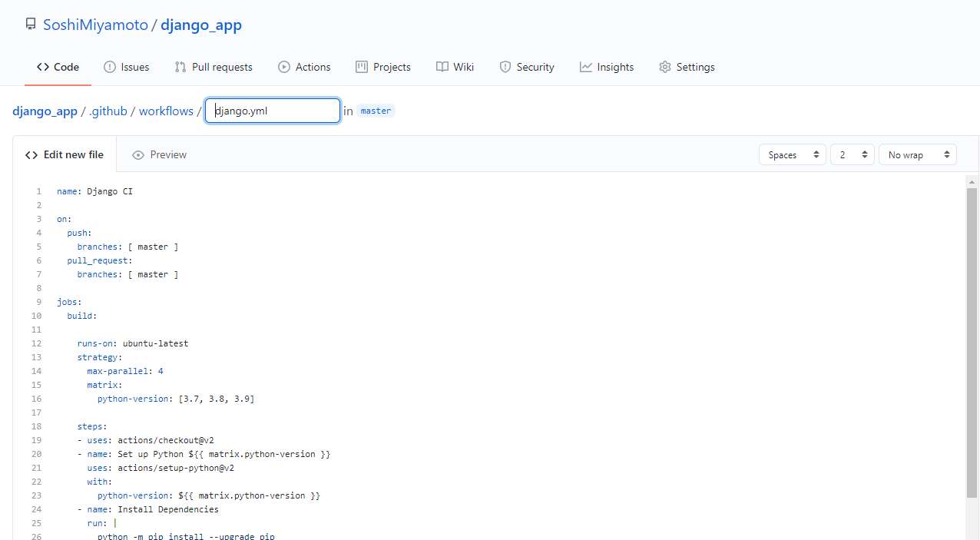The width and height of the screenshot is (980, 540).
Task: Click 'with:' on line 22
Action: [100, 482]
